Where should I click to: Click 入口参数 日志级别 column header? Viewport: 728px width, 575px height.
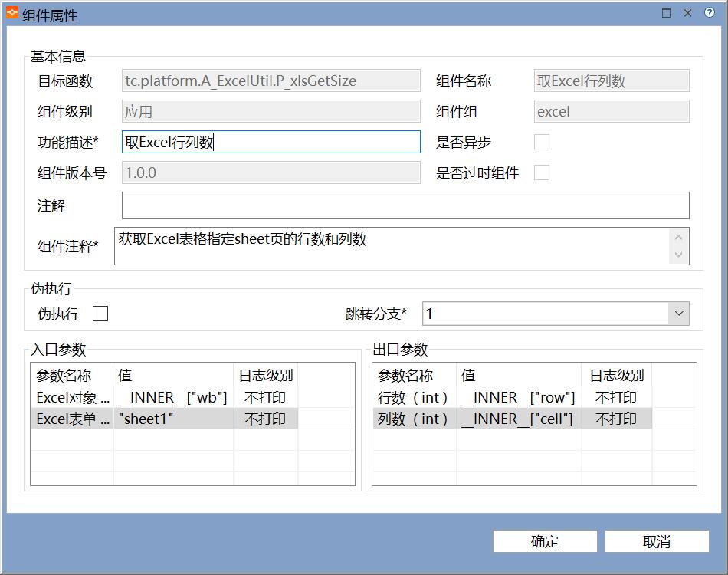pos(266,375)
